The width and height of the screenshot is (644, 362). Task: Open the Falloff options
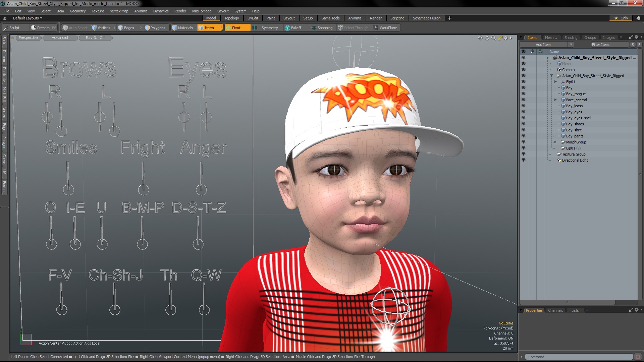coord(296,28)
